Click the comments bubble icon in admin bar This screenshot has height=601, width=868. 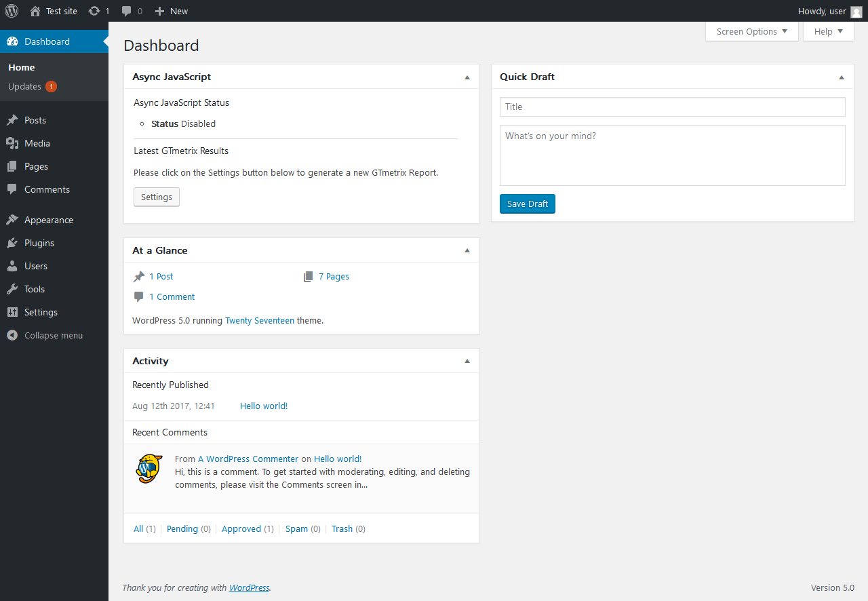pyautogui.click(x=127, y=11)
